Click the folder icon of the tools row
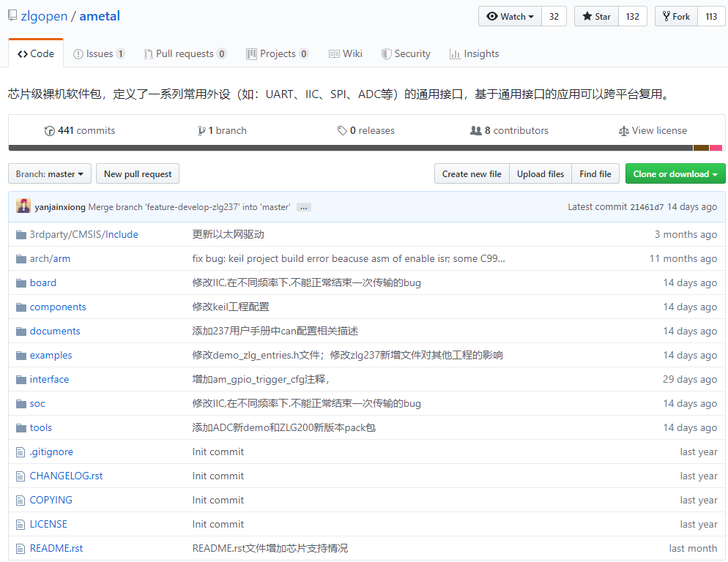Viewport: 728px width, 562px height. (x=21, y=428)
